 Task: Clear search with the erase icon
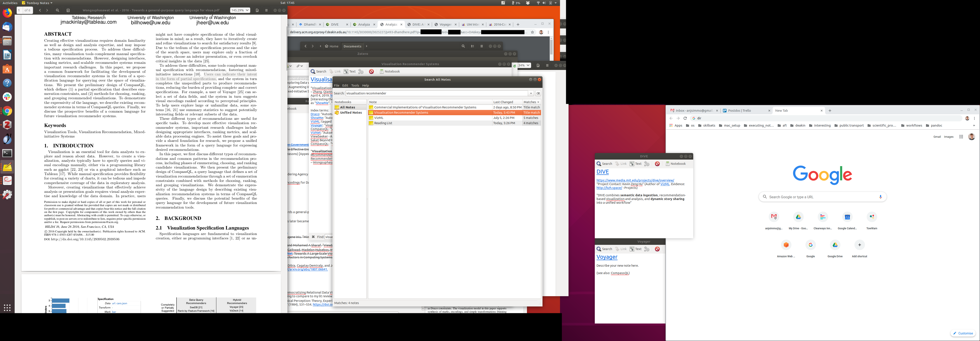(x=538, y=93)
